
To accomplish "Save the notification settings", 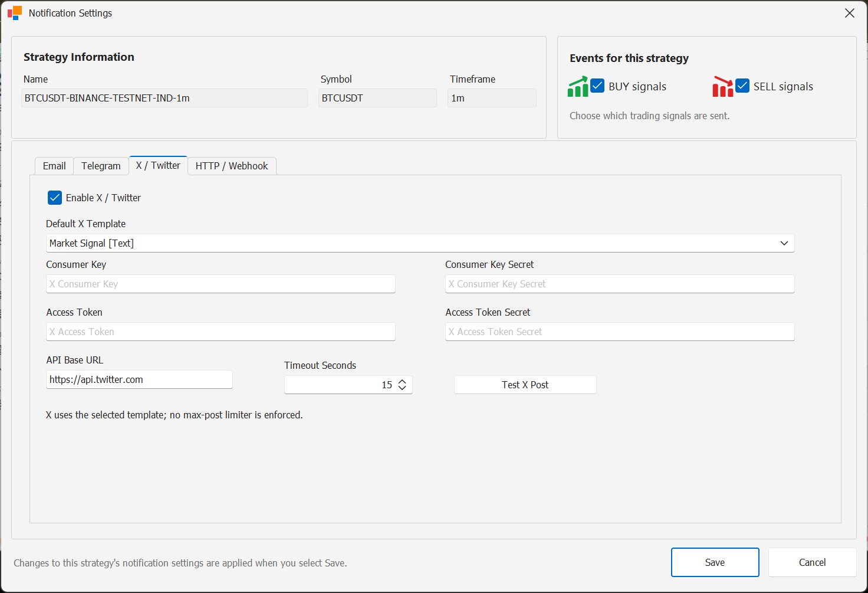I will click(715, 562).
